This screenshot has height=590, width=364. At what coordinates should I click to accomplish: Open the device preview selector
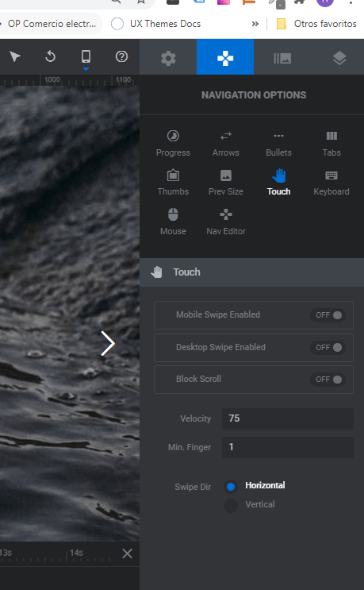(86, 57)
